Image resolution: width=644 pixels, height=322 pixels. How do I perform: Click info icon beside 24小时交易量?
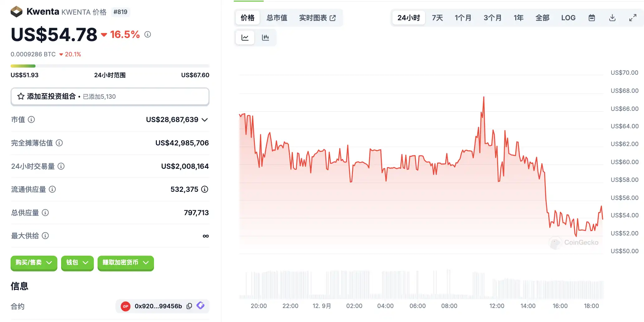pos(61,166)
